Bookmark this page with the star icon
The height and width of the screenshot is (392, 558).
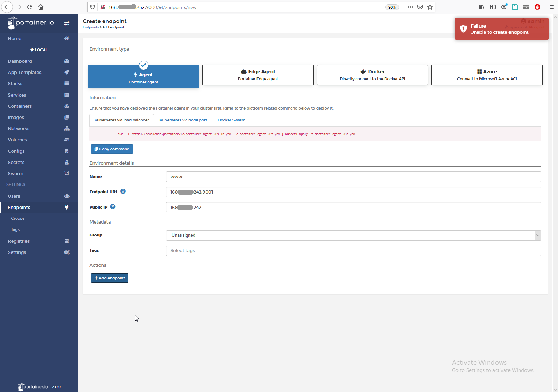430,7
